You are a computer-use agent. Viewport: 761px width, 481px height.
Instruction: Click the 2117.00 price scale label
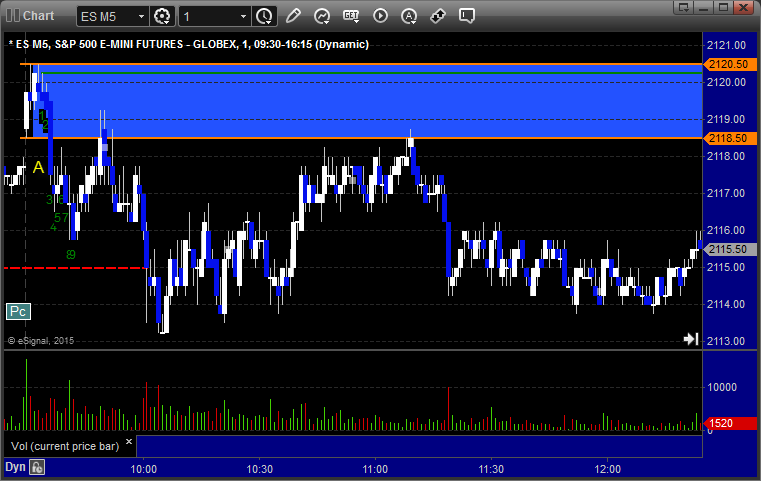727,194
